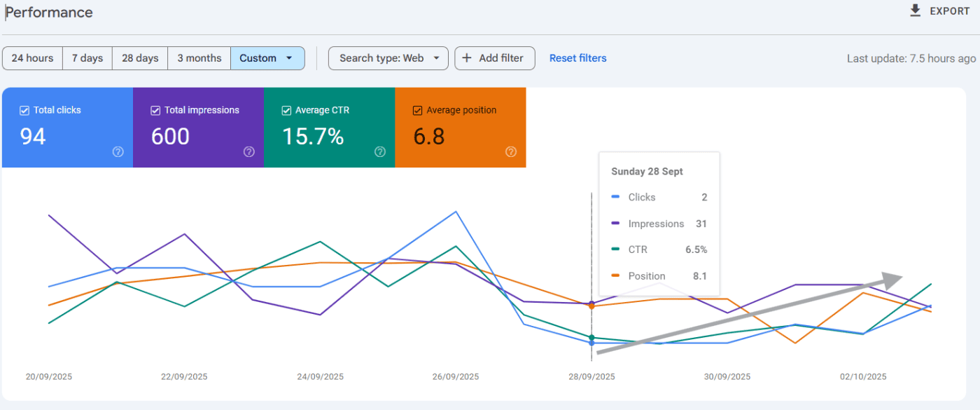This screenshot has width=980, height=410.
Task: Open help icon on Average CTR card
Action: tap(380, 152)
